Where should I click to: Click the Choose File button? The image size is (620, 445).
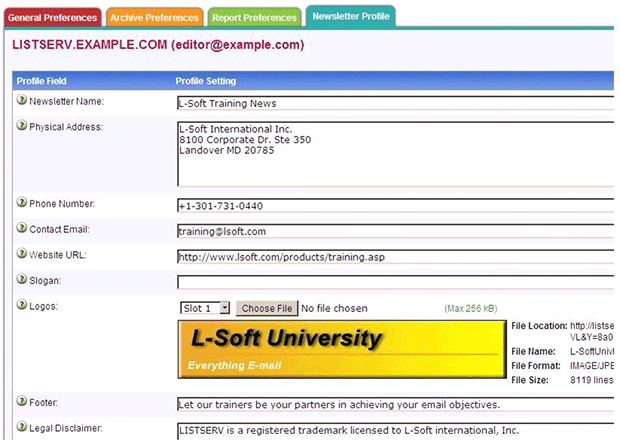click(x=267, y=308)
